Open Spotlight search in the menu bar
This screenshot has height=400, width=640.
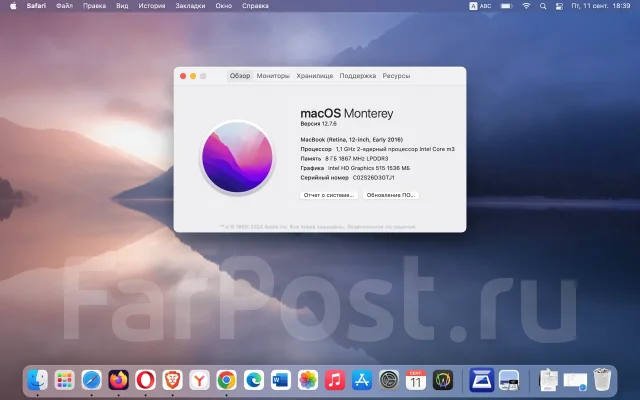(543, 6)
